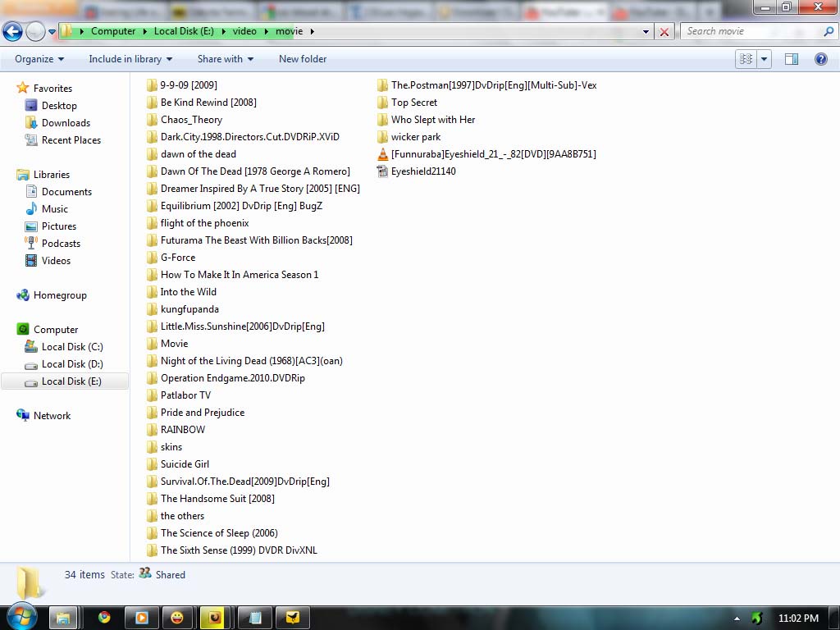Click the 11:02 PM taskbar clock
The image size is (840, 630).
(798, 619)
